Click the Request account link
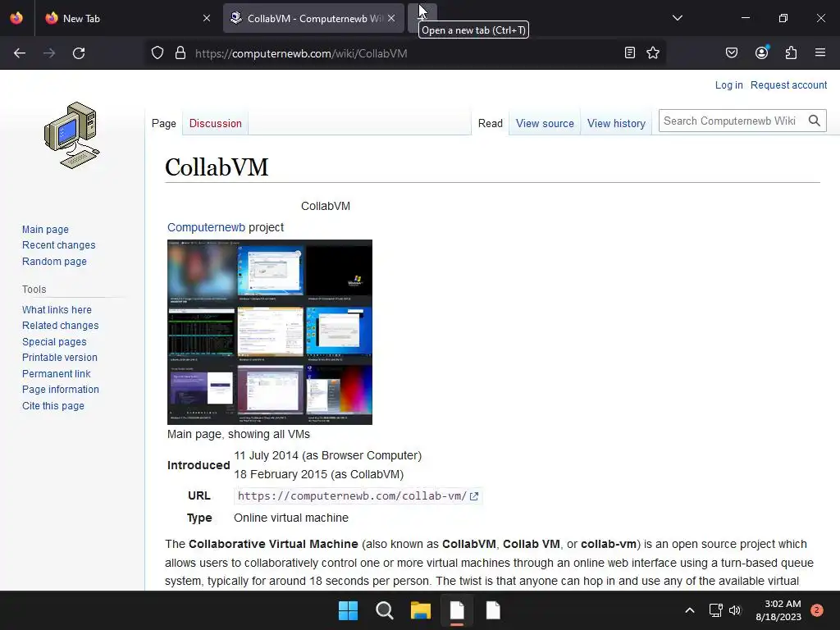The image size is (840, 630). (x=788, y=85)
